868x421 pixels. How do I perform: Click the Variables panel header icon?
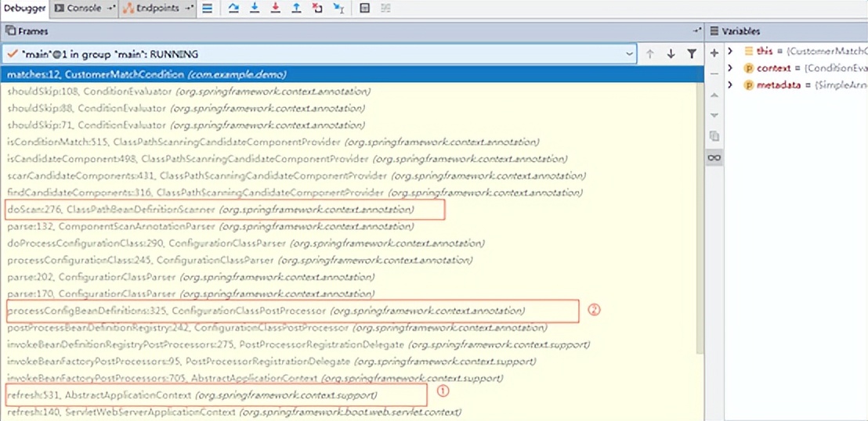click(x=714, y=31)
